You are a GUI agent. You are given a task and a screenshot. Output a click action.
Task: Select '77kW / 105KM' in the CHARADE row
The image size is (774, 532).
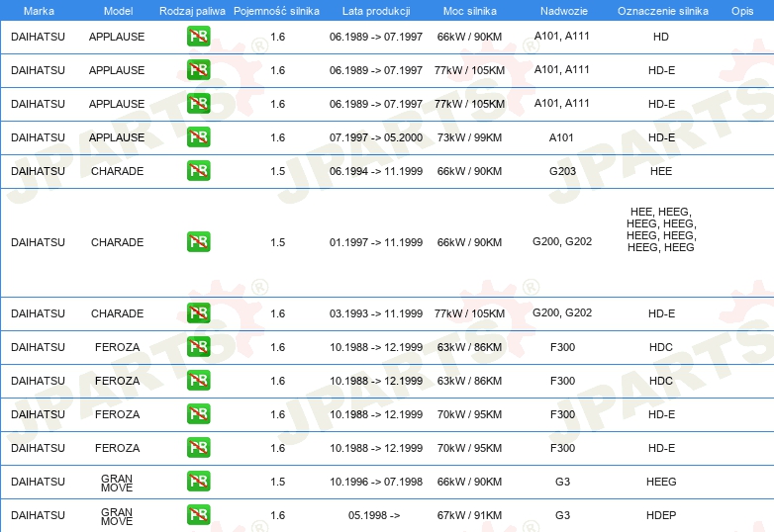coord(469,313)
